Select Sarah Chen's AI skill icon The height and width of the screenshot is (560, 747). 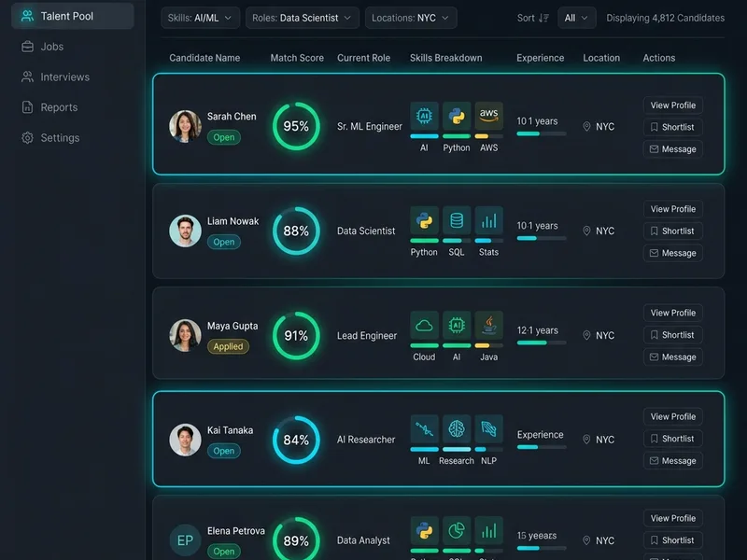click(x=424, y=116)
